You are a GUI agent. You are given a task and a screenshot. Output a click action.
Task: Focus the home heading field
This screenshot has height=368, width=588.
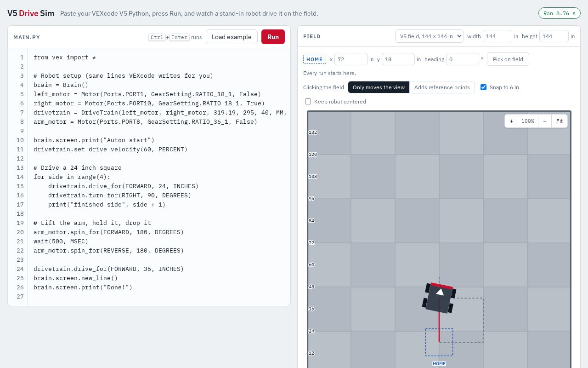(x=463, y=59)
